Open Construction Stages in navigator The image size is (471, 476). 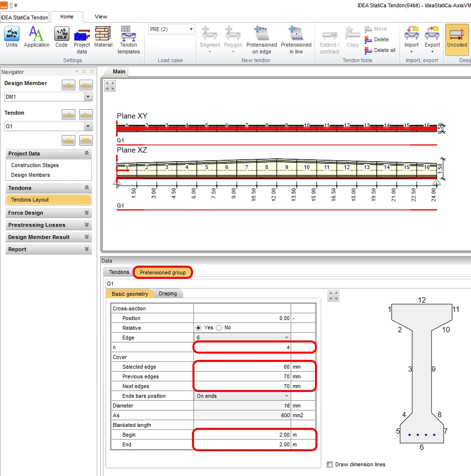(x=35, y=165)
